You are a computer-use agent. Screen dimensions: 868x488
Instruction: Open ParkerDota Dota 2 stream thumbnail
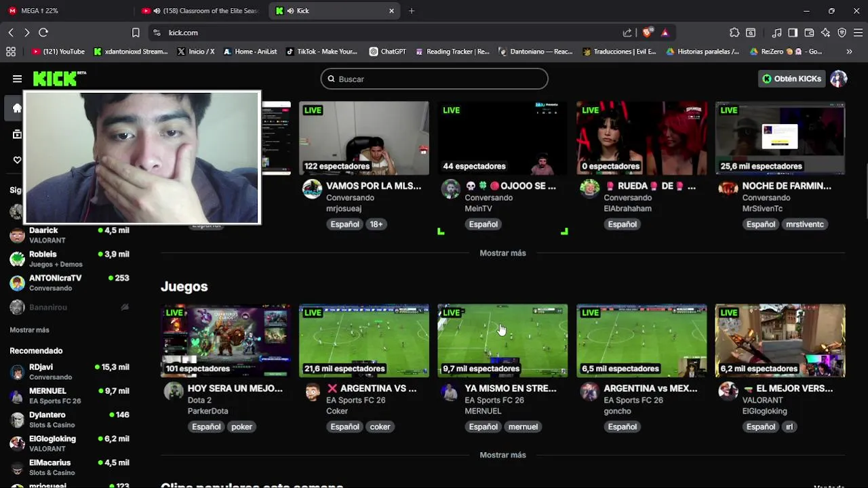pos(226,340)
